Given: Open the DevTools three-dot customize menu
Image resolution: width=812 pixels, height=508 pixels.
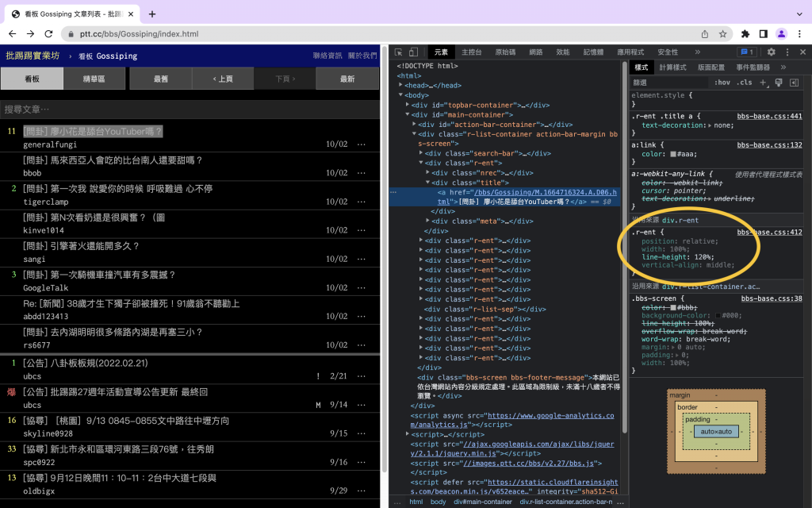Looking at the screenshot, I should click(787, 52).
